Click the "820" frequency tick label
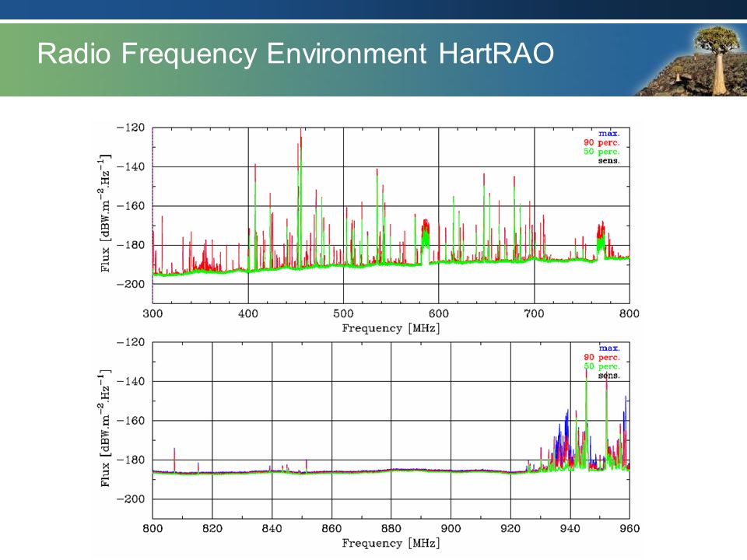This screenshot has height=560, width=747. (x=212, y=528)
